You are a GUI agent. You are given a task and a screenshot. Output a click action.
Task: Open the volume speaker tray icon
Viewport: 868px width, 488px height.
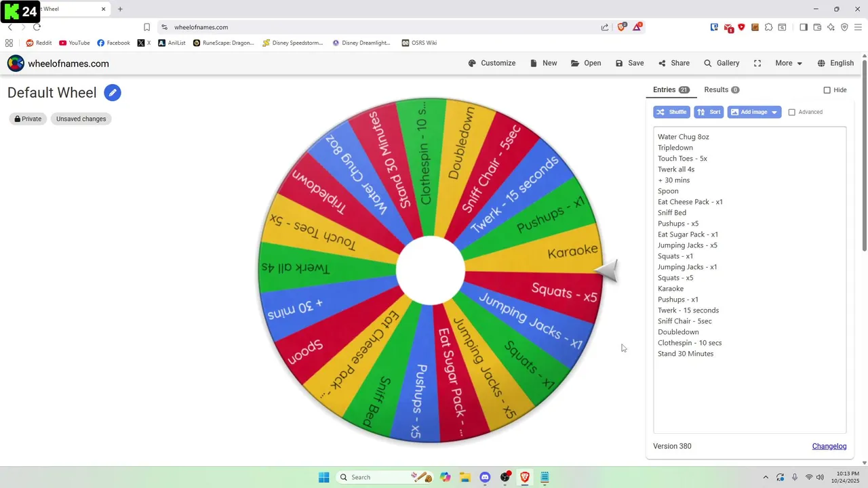click(820, 477)
